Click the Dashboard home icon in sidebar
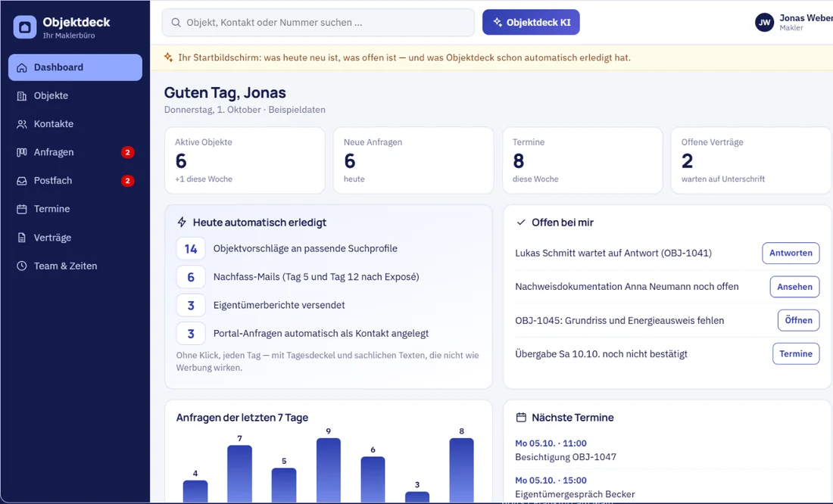The image size is (833, 504). (22, 67)
